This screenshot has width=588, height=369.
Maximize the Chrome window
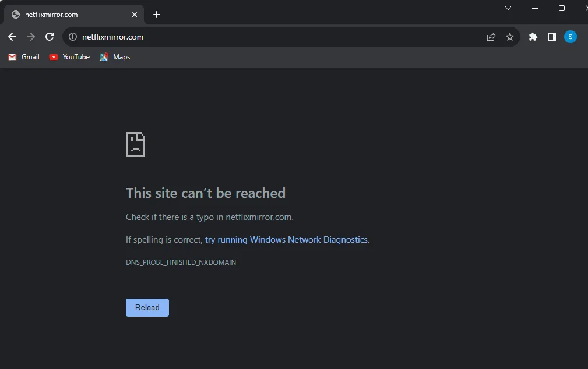562,8
